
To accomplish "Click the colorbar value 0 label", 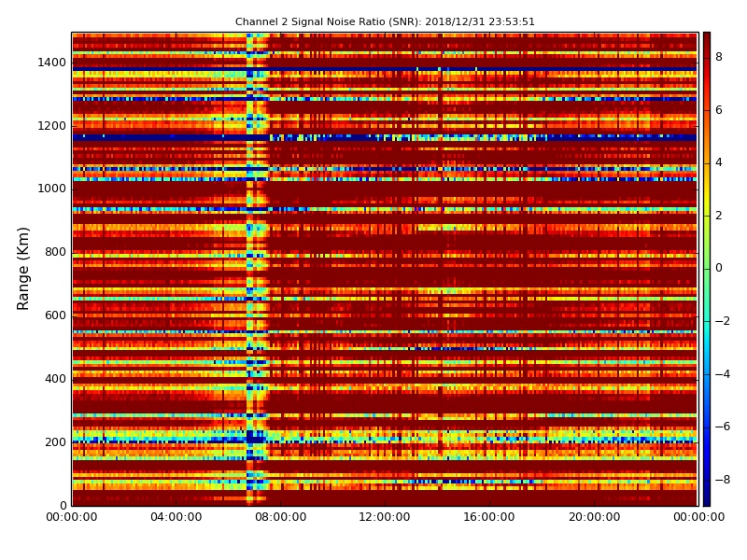I will coord(719,268).
